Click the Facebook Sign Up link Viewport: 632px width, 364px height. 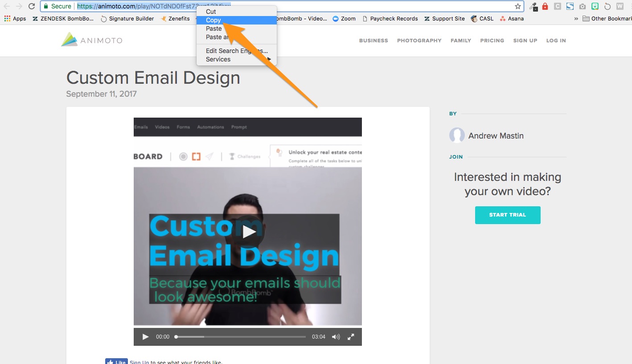[x=140, y=362]
